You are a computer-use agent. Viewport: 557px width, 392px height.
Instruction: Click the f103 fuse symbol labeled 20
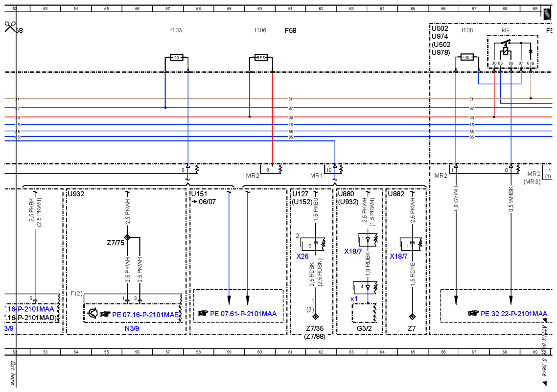tap(177, 58)
